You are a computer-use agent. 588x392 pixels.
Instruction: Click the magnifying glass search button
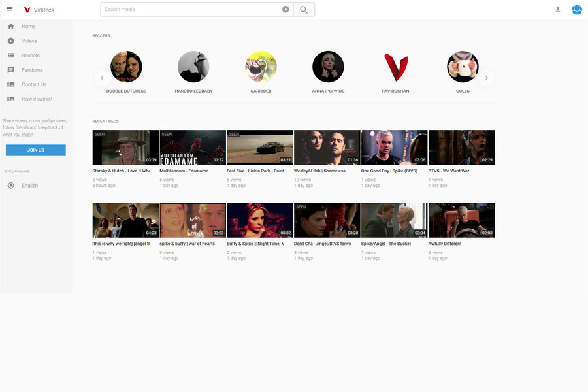(x=304, y=10)
